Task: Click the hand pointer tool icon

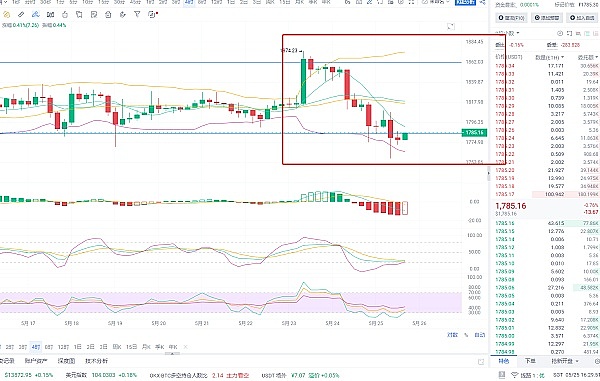Action: pyautogui.click(x=65, y=15)
